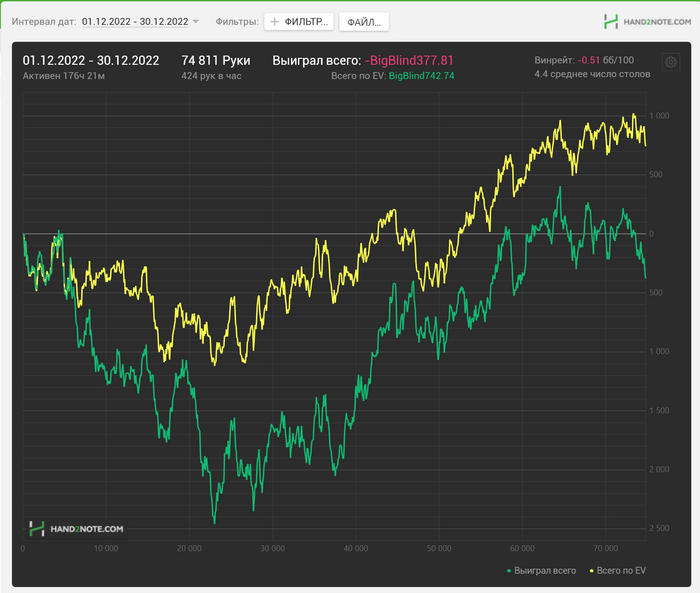Click the ФИЛЬТР... add filter button
Viewport: 700px width, 593px height.
[299, 21]
